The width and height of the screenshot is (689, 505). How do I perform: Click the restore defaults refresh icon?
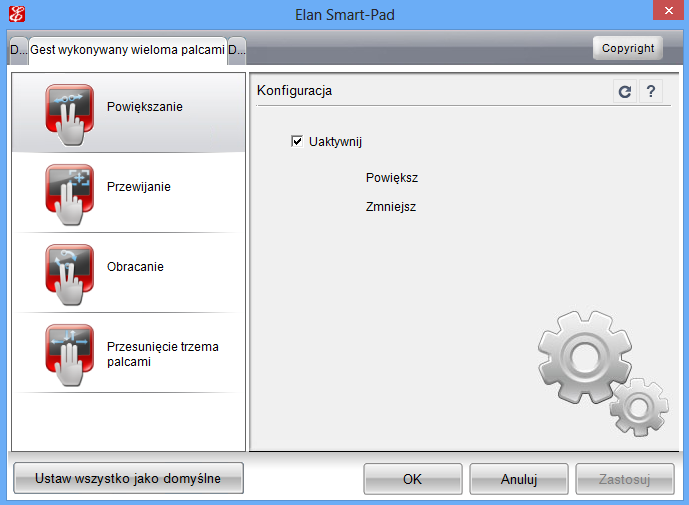pyautogui.click(x=625, y=91)
